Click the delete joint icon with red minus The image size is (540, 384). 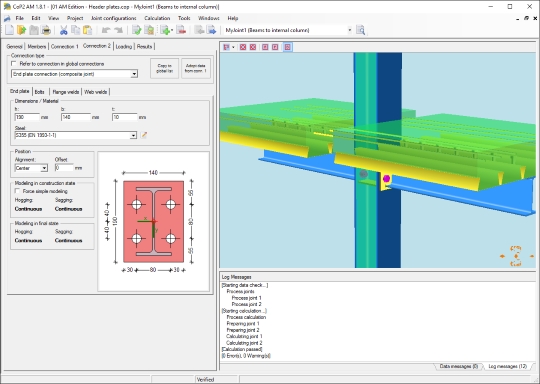[181, 30]
